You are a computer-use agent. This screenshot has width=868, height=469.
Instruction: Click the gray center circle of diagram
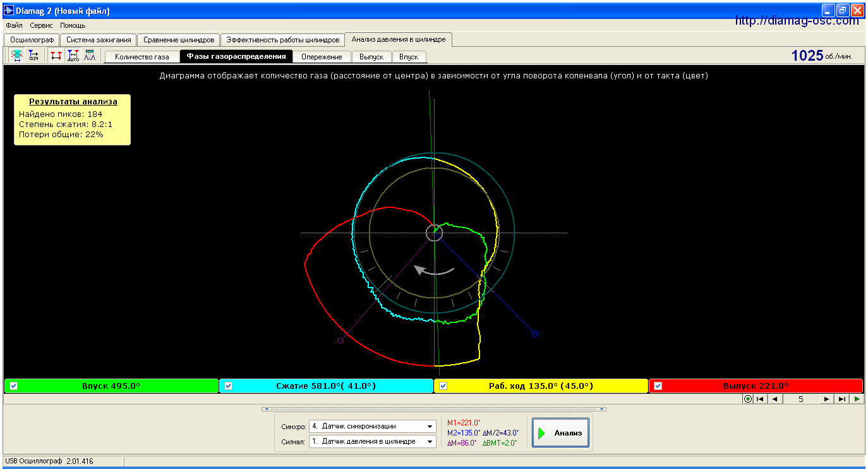click(435, 233)
